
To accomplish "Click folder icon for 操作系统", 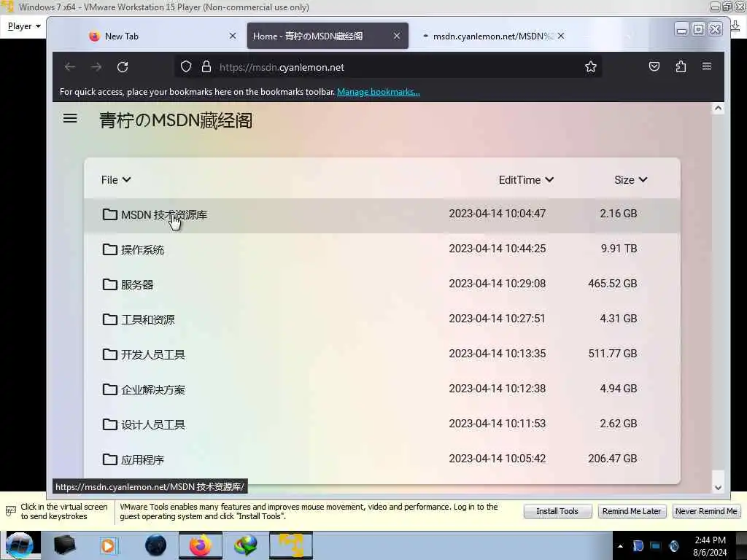I will 109,249.
